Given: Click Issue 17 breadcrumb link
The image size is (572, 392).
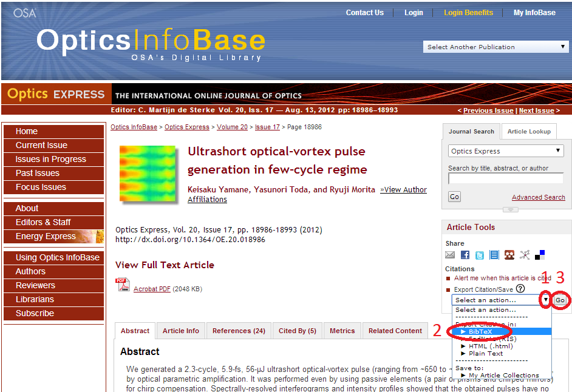Looking at the screenshot, I should pos(267,127).
